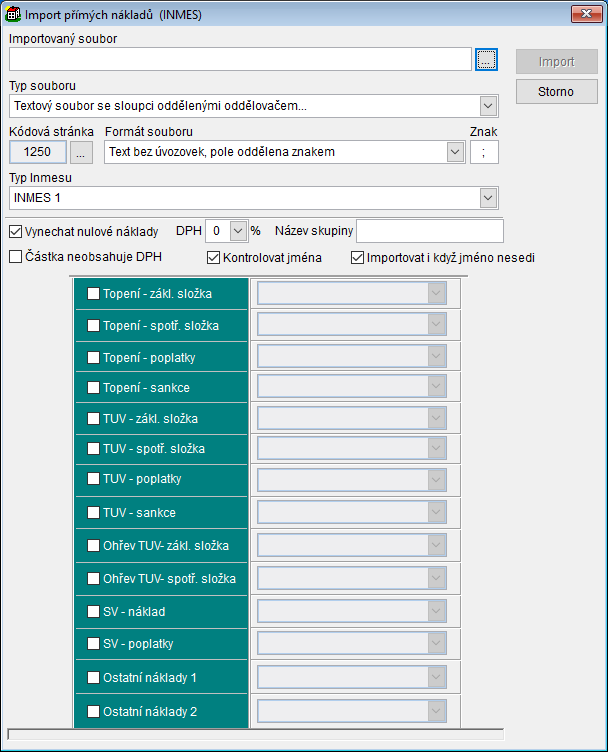The width and height of the screenshot is (608, 752).
Task: Open the code page selection button
Action: [x=82, y=152]
